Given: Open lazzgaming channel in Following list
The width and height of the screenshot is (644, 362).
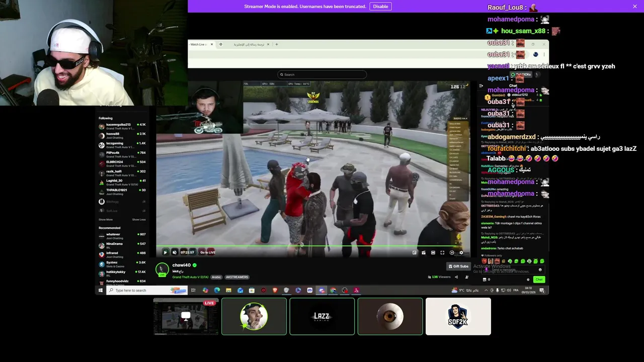Looking at the screenshot, I should (x=122, y=145).
